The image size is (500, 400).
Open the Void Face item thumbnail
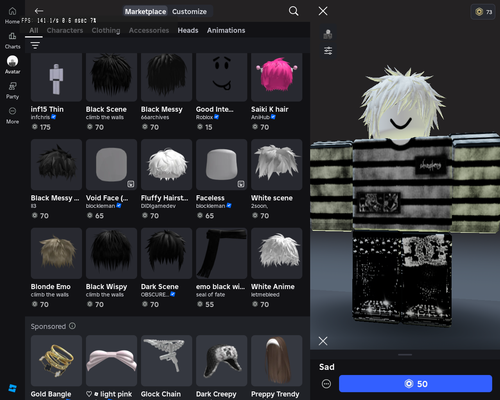click(x=111, y=165)
